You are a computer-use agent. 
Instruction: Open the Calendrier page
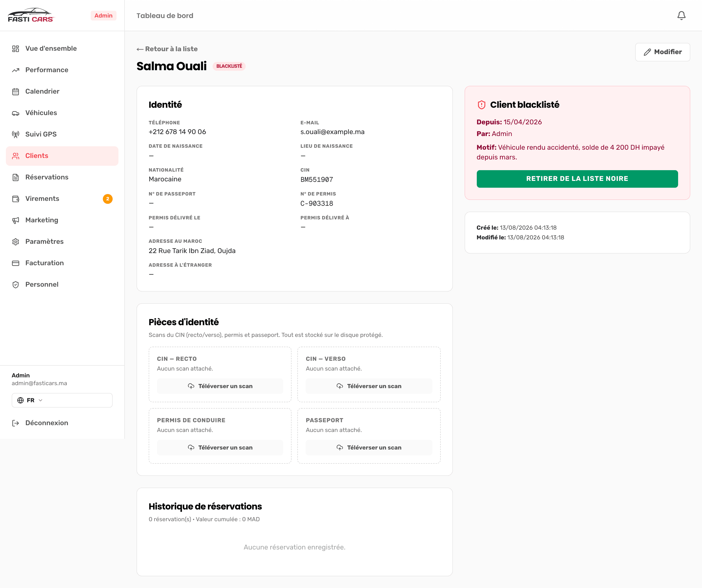62,92
